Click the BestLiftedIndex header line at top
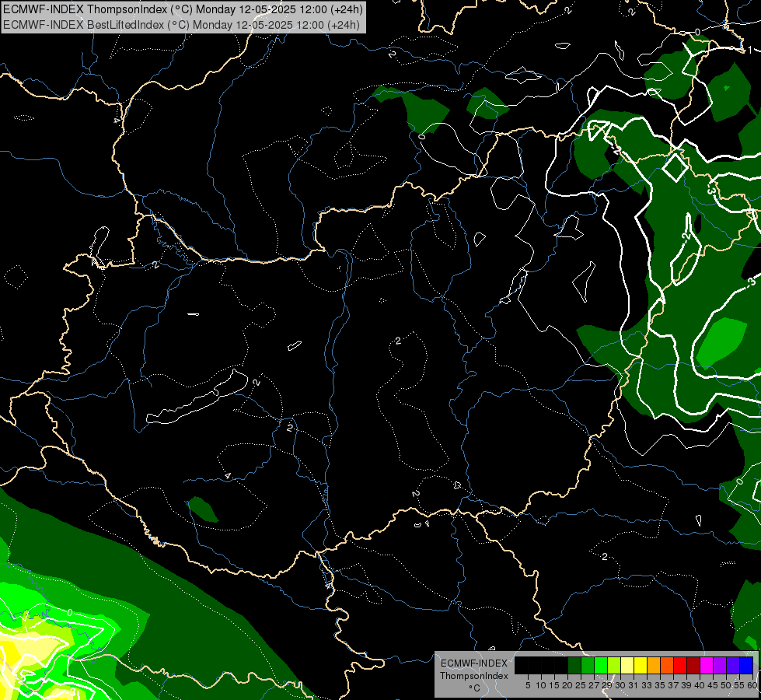The image size is (761, 700). coord(182,25)
